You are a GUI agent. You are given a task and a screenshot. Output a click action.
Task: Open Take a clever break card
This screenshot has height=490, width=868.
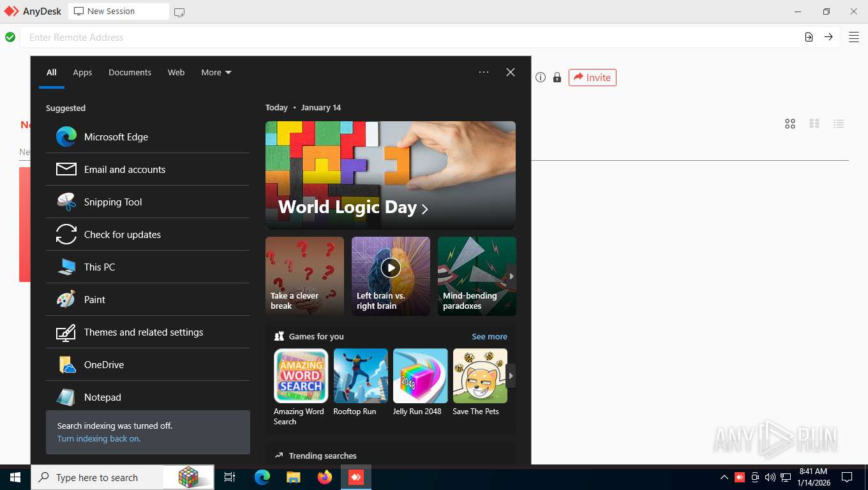(304, 276)
